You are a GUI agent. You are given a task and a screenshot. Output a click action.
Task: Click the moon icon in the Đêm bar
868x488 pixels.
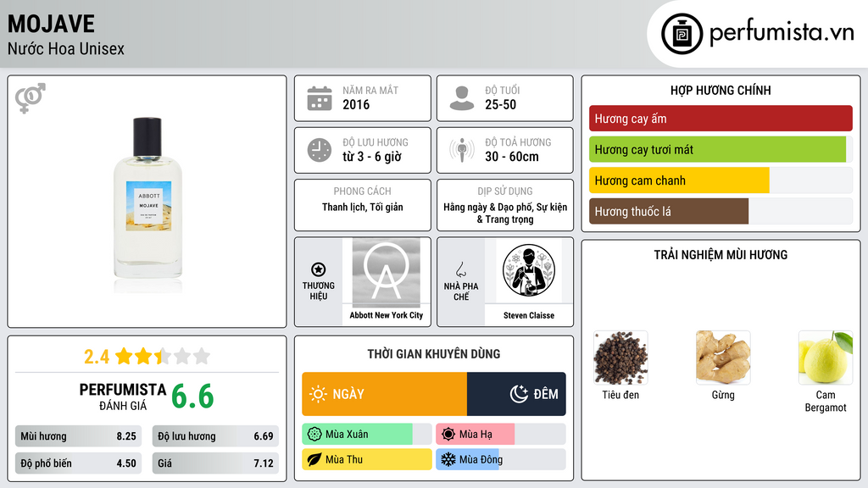[519, 394]
